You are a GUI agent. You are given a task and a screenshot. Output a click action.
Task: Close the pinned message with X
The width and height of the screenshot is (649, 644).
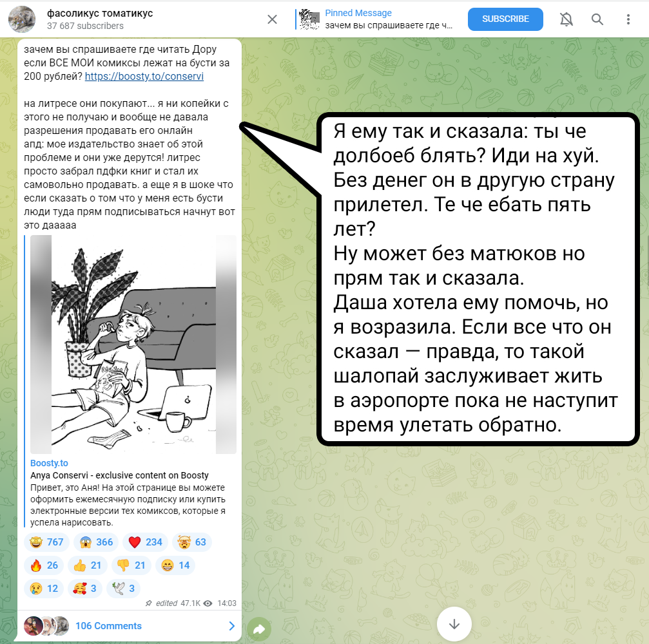(272, 19)
